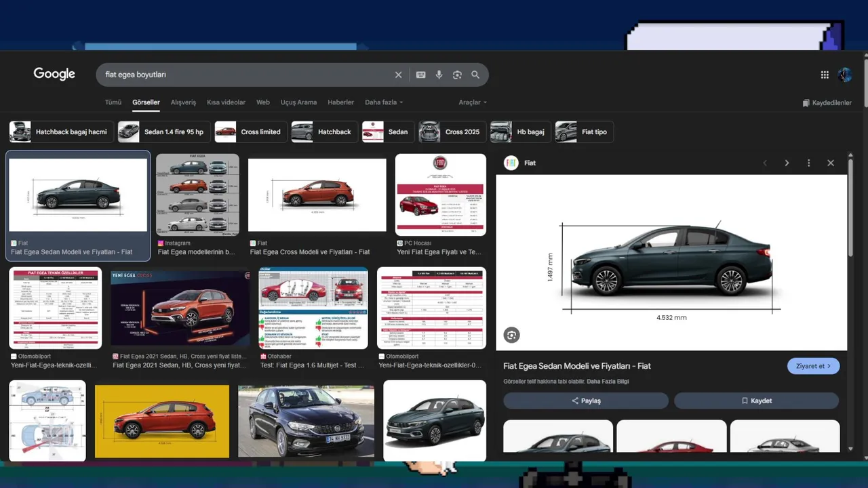Open Kısa videolar tab
This screenshot has height=488, width=868.
click(226, 102)
